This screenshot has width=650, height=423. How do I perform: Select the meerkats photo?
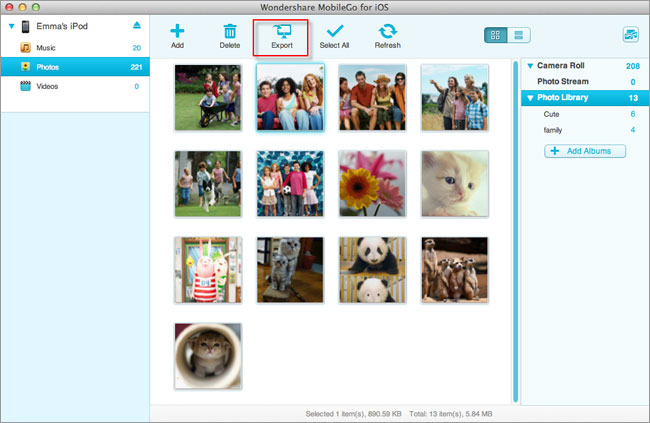pyautogui.click(x=455, y=270)
